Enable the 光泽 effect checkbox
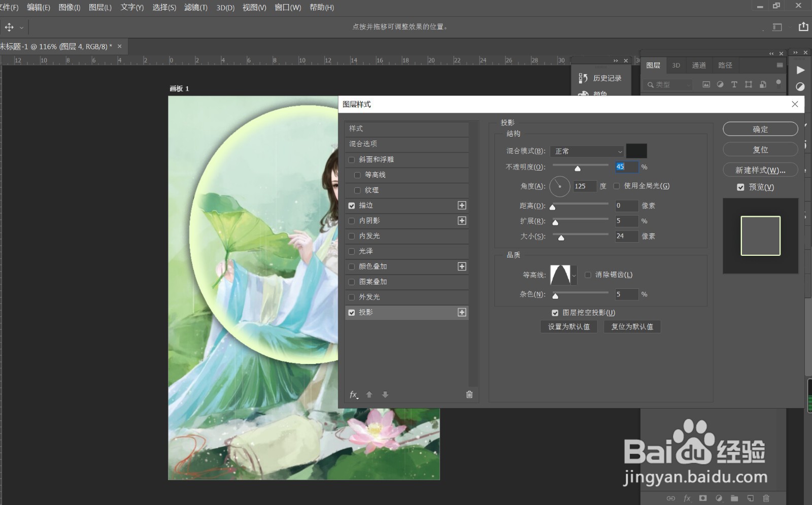Image resolution: width=812 pixels, height=505 pixels. coord(352,251)
